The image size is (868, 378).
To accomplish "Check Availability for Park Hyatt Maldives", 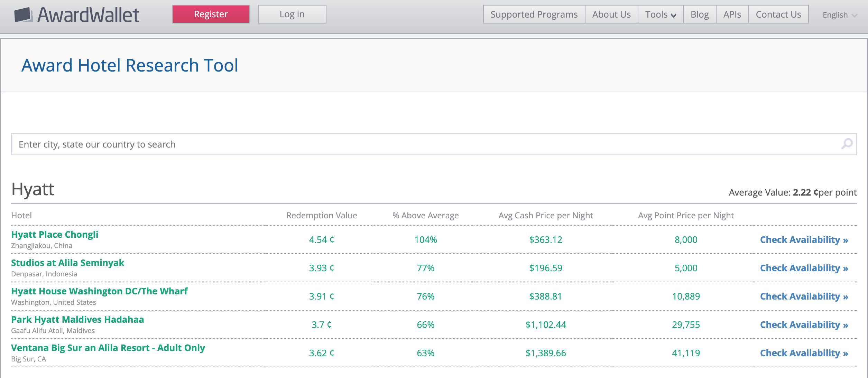I will coord(804,325).
